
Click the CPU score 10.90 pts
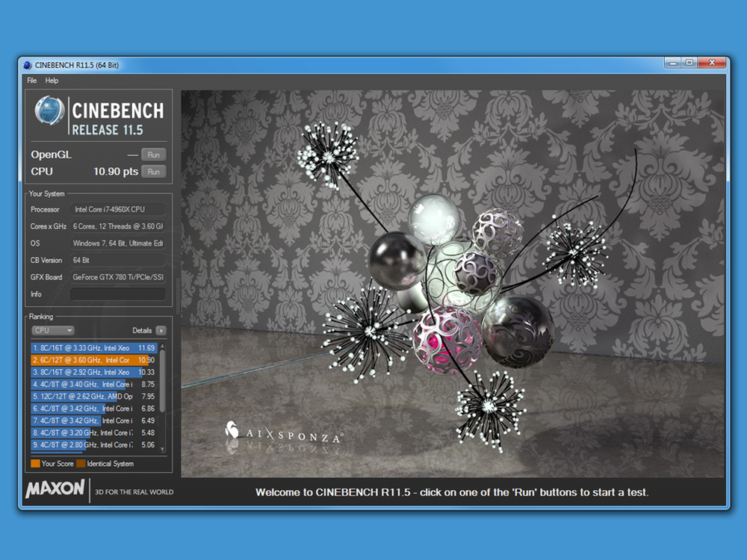[116, 172]
